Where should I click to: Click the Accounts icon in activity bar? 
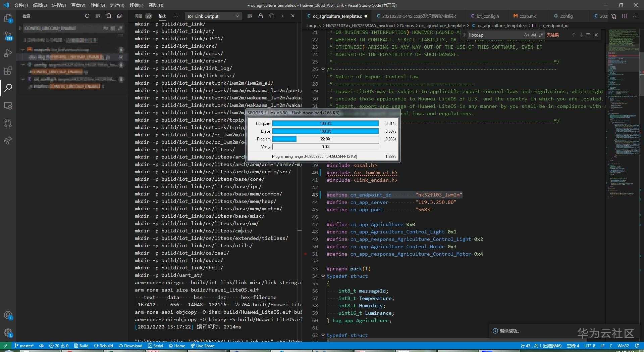point(8,315)
